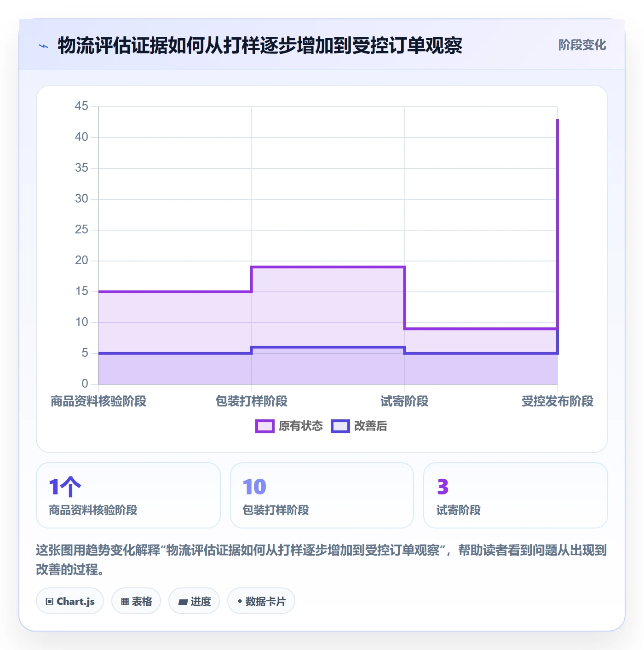The height and width of the screenshot is (650, 644).
Task: Click the square icon in the Chart.js chip
Action: pyautogui.click(x=50, y=602)
